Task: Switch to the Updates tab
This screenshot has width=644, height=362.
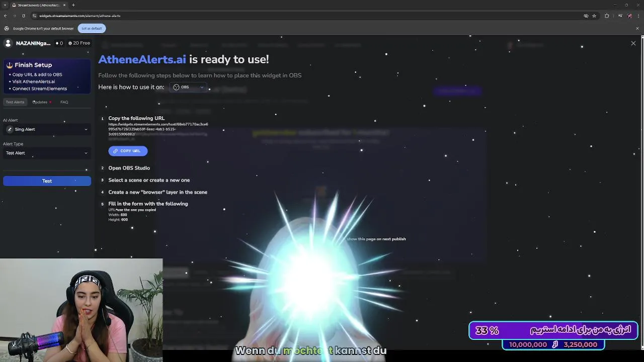Action: tap(40, 102)
